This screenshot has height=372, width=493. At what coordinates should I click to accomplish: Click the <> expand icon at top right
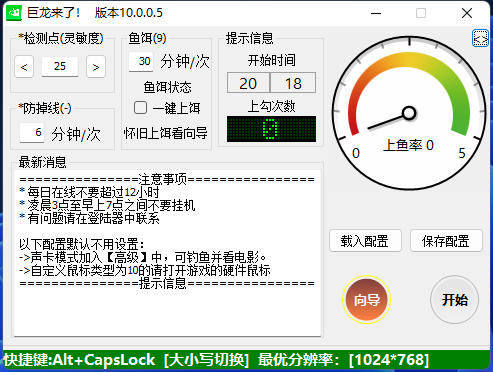[x=480, y=39]
